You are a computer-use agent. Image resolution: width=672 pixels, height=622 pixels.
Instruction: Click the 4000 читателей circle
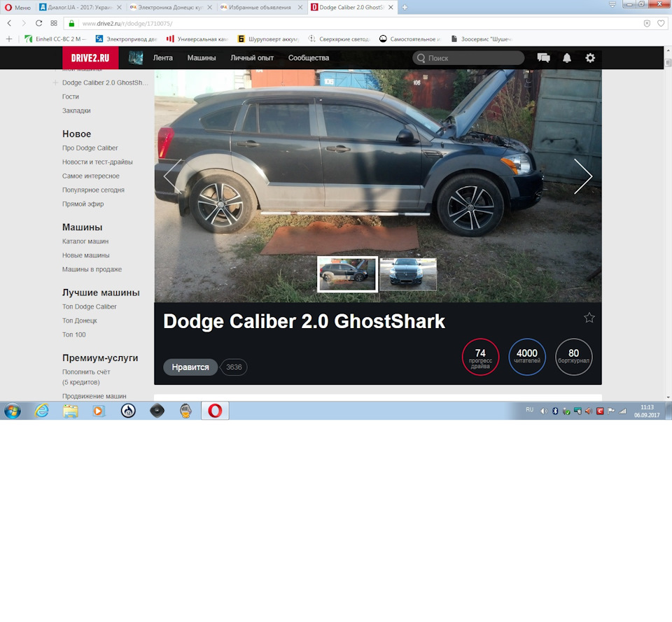(527, 357)
